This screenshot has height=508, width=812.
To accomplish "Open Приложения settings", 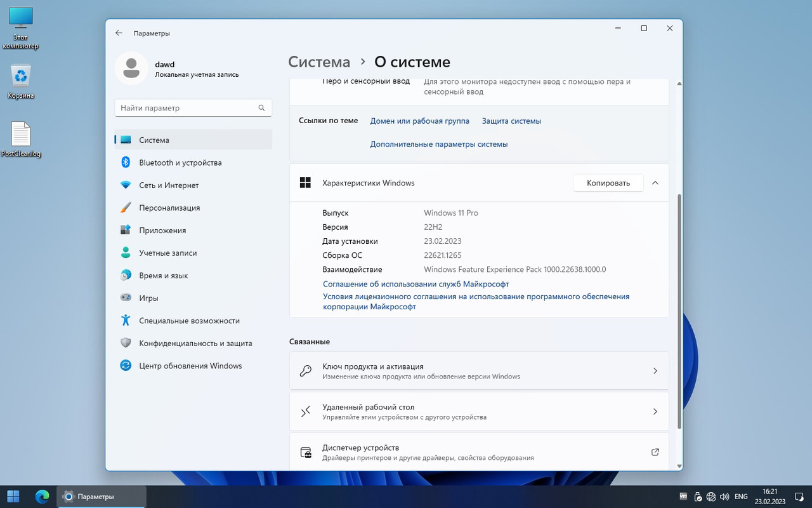I will click(193, 231).
